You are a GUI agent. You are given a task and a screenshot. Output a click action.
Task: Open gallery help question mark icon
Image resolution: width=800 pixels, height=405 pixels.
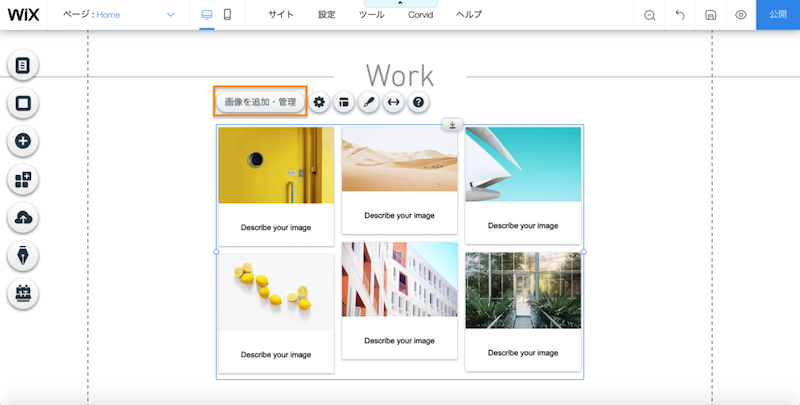[418, 103]
